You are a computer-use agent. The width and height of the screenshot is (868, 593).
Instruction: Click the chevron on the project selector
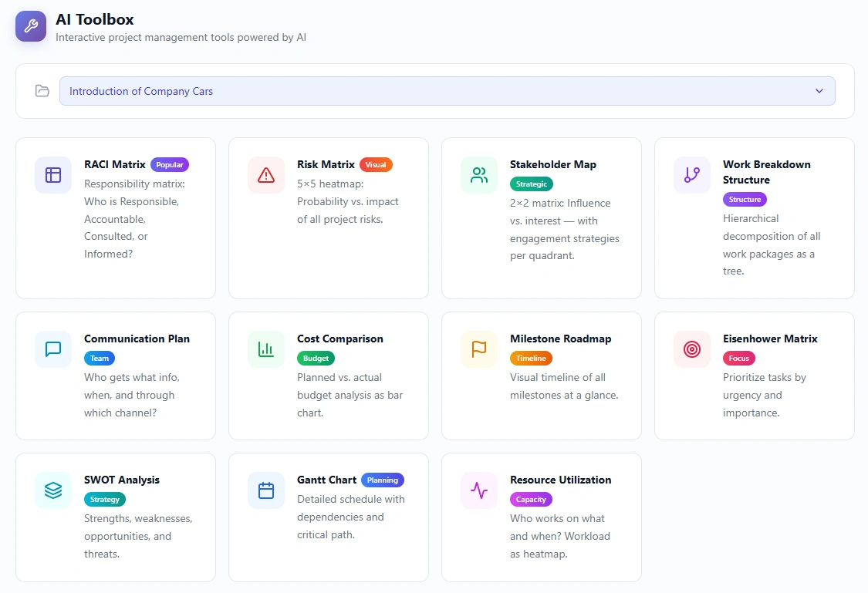[819, 90]
